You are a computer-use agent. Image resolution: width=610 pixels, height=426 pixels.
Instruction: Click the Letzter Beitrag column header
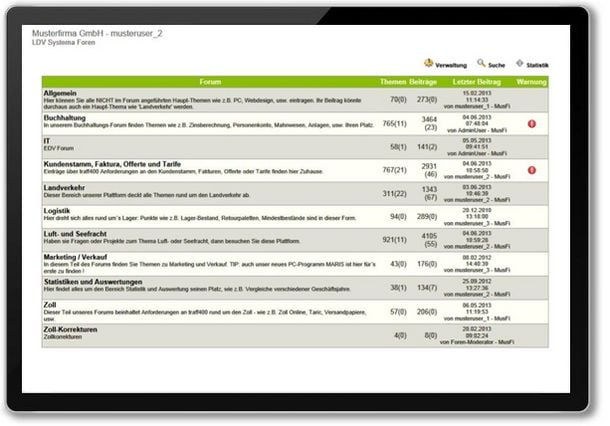[476, 80]
